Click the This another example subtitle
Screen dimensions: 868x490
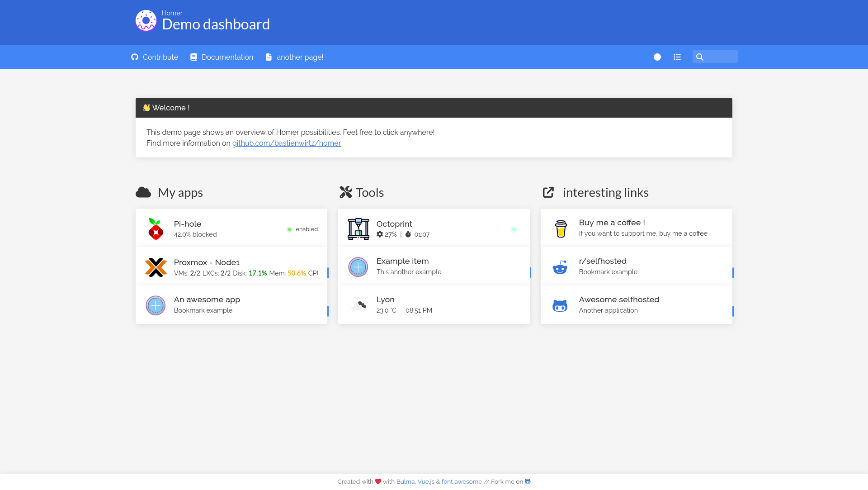coord(409,272)
